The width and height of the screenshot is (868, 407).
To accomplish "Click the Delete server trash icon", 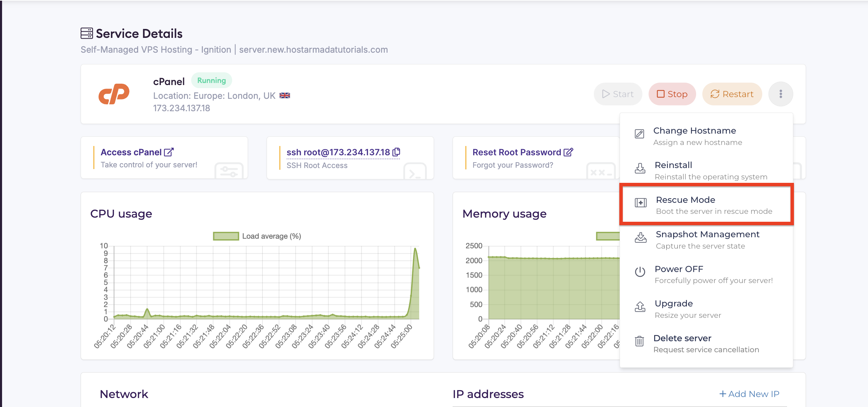I will (x=639, y=341).
